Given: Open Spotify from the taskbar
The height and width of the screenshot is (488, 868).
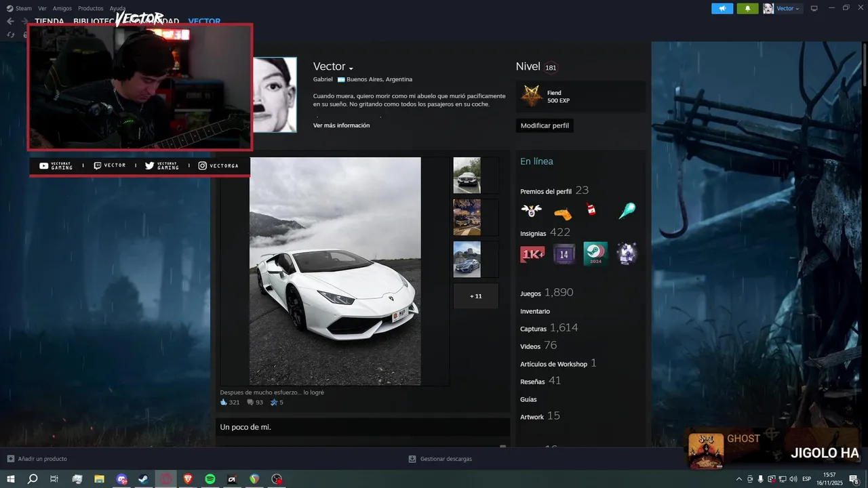Looking at the screenshot, I should pyautogui.click(x=210, y=479).
